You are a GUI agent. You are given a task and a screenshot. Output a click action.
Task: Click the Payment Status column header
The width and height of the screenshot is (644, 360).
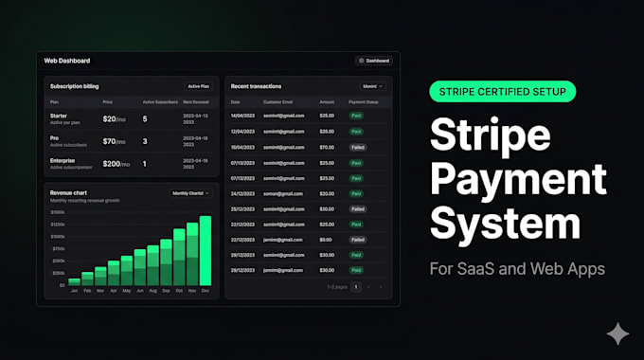364,102
